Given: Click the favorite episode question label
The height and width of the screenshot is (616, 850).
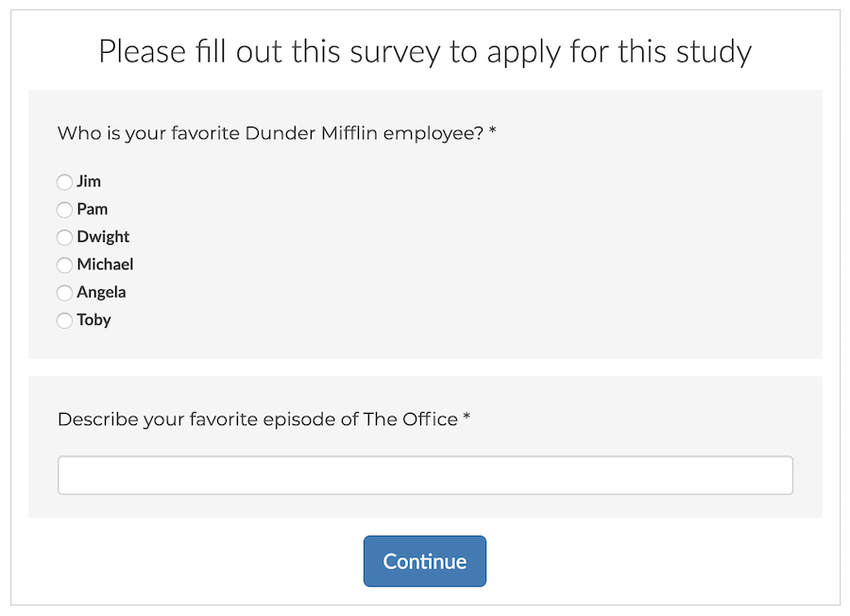Looking at the screenshot, I should pyautogui.click(x=255, y=419).
